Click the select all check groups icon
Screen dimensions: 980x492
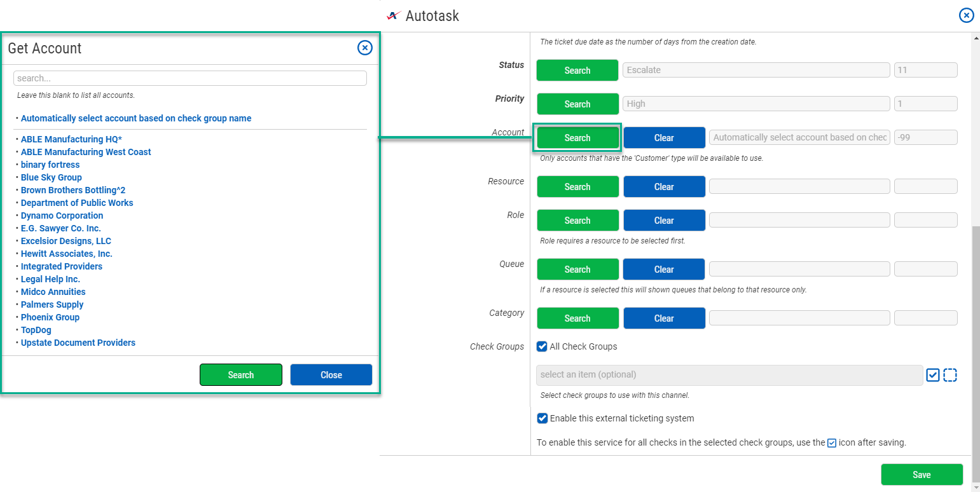pos(932,375)
